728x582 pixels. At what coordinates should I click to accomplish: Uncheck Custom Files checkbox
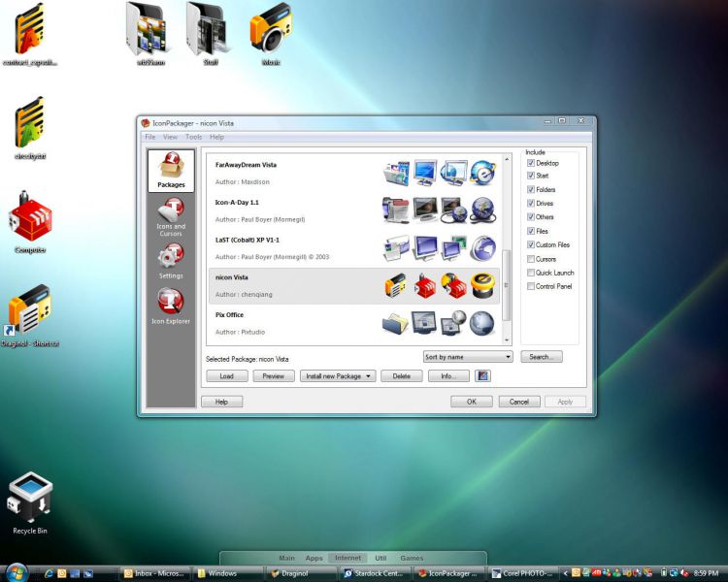click(x=531, y=244)
